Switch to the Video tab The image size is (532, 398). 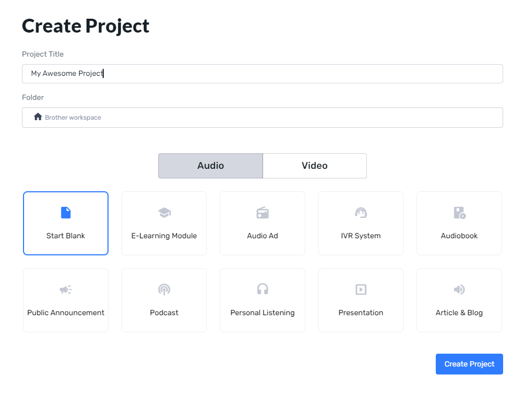coord(314,166)
